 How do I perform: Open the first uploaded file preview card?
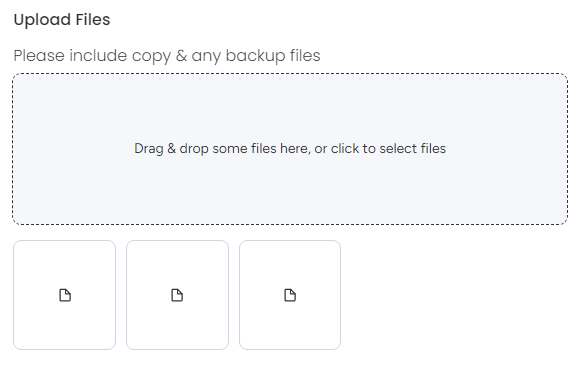click(x=65, y=295)
